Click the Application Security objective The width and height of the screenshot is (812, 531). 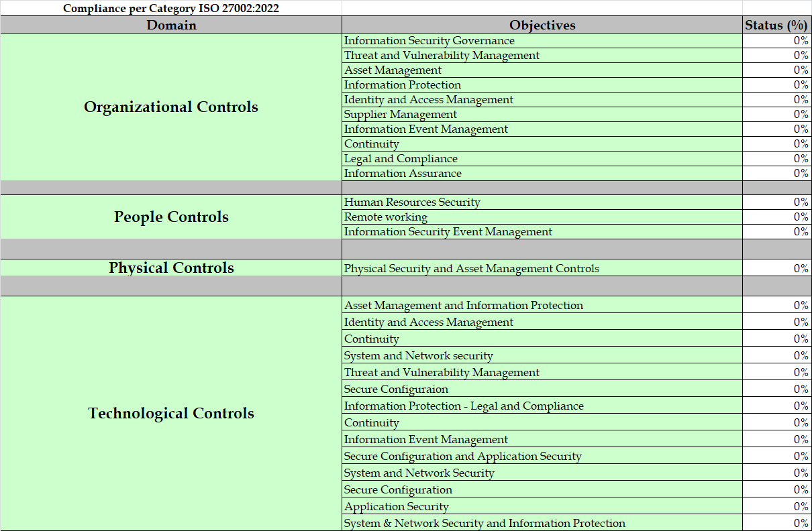click(396, 506)
